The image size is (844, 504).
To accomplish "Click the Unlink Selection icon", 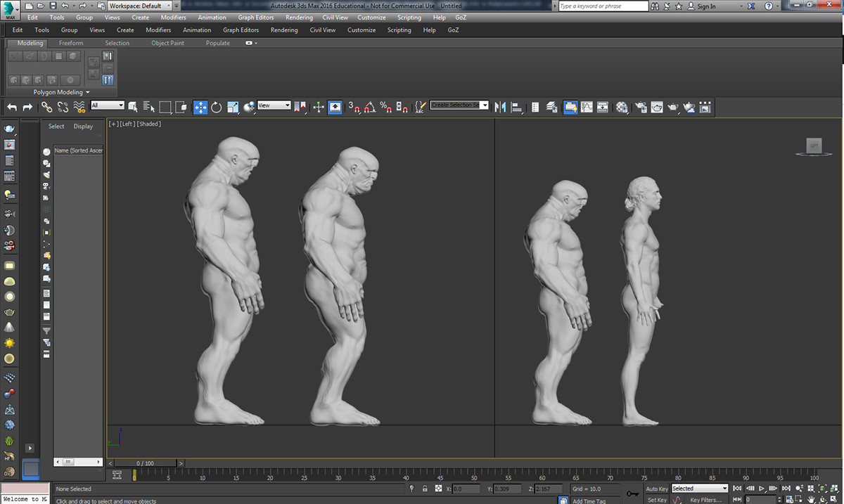I will [x=63, y=107].
